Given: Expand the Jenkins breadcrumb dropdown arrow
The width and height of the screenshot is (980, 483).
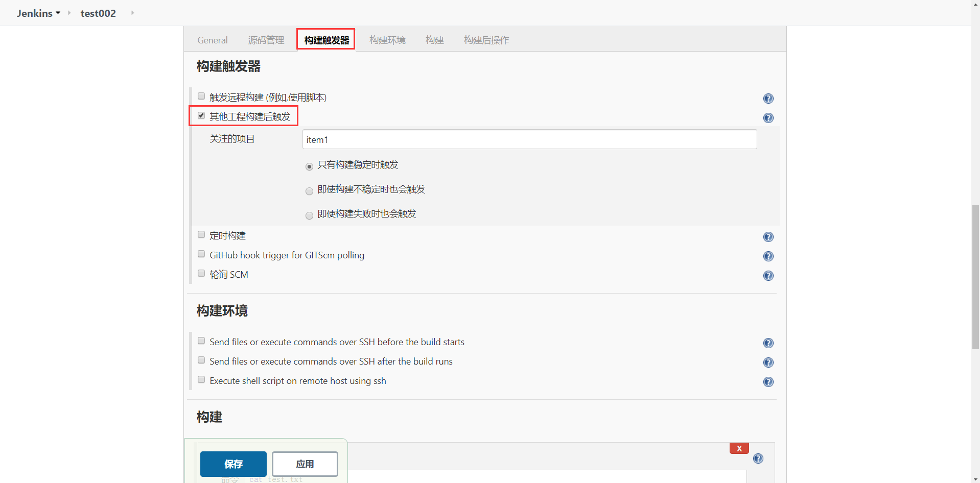Looking at the screenshot, I should [x=58, y=13].
